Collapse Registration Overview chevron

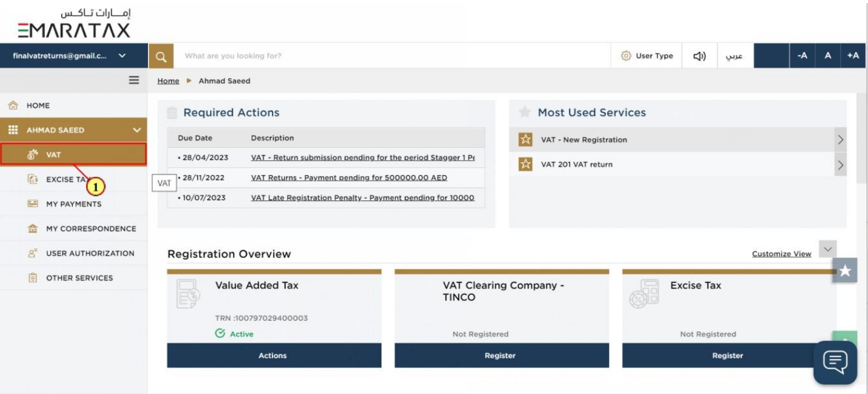tap(828, 249)
